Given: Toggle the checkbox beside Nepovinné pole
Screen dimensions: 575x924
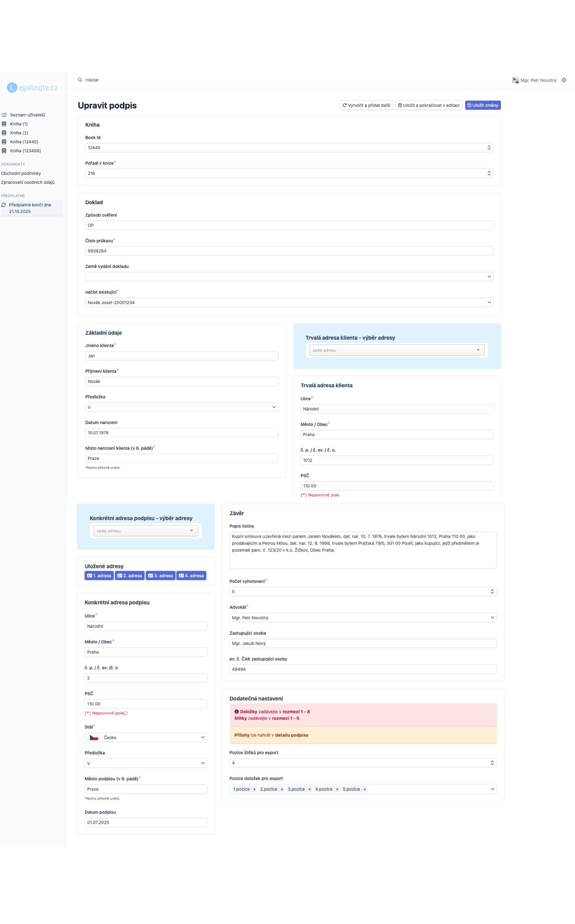Looking at the screenshot, I should click(x=126, y=713).
